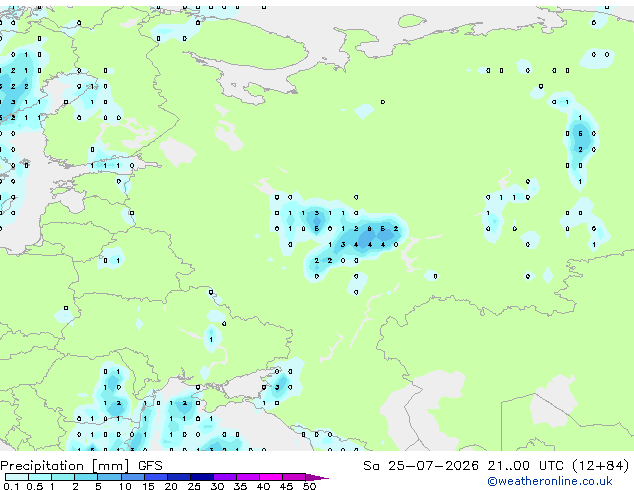Click the 'Precipitation [mm] GFS' title text
The image size is (634, 490).
[x=81, y=465]
